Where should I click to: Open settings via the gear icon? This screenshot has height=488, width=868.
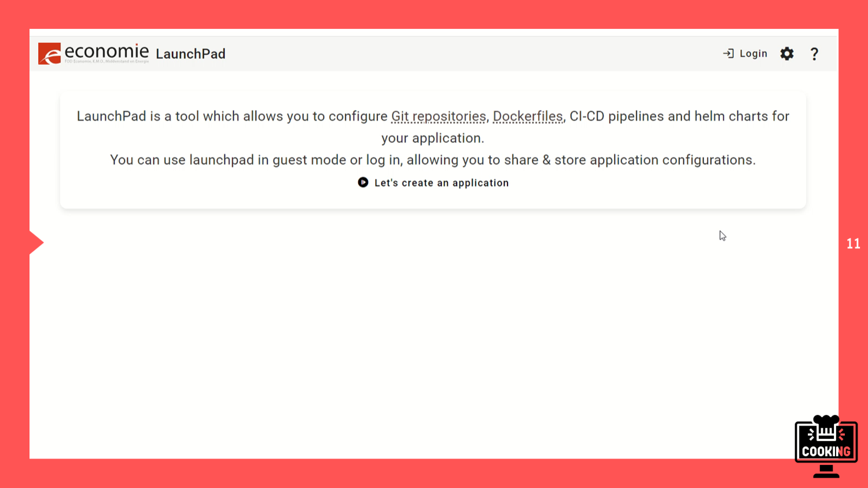(x=786, y=54)
